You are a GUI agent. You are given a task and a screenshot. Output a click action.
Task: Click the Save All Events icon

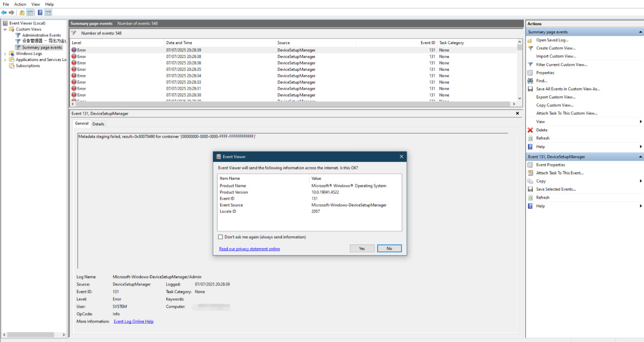click(x=530, y=89)
